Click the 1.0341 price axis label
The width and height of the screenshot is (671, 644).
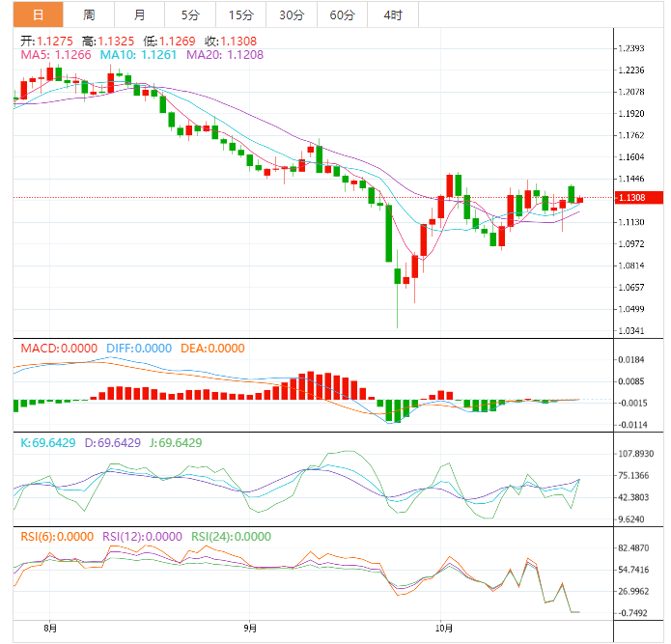pyautogui.click(x=631, y=331)
